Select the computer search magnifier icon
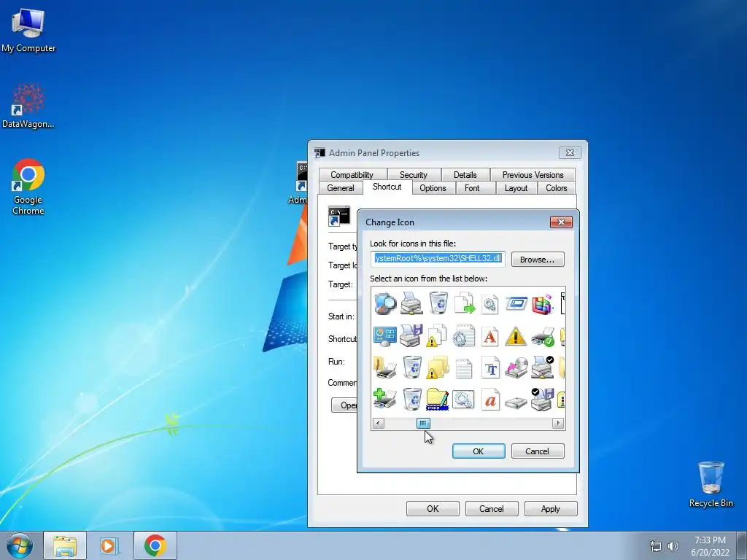The image size is (747, 560). (x=385, y=303)
